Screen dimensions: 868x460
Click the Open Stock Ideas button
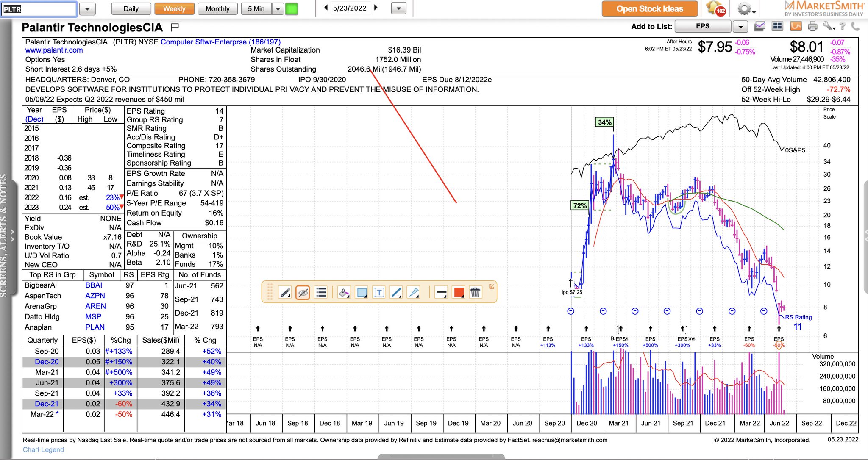649,8
